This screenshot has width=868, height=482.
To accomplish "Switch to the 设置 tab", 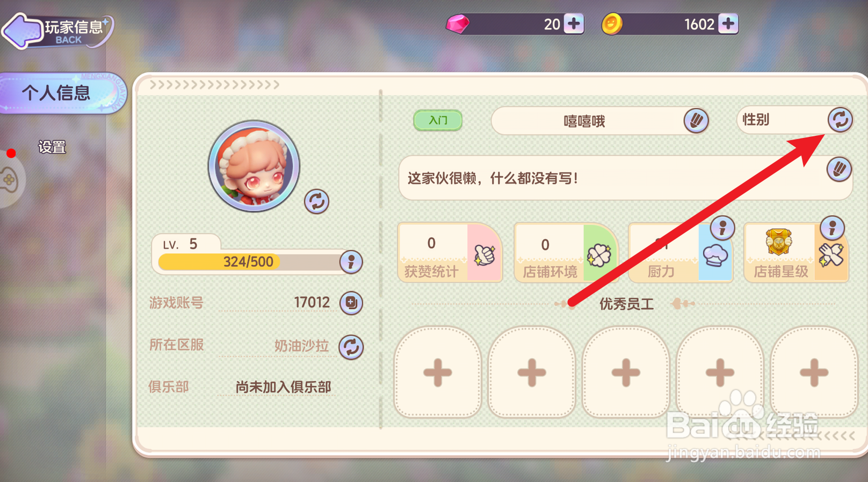I will (x=52, y=147).
